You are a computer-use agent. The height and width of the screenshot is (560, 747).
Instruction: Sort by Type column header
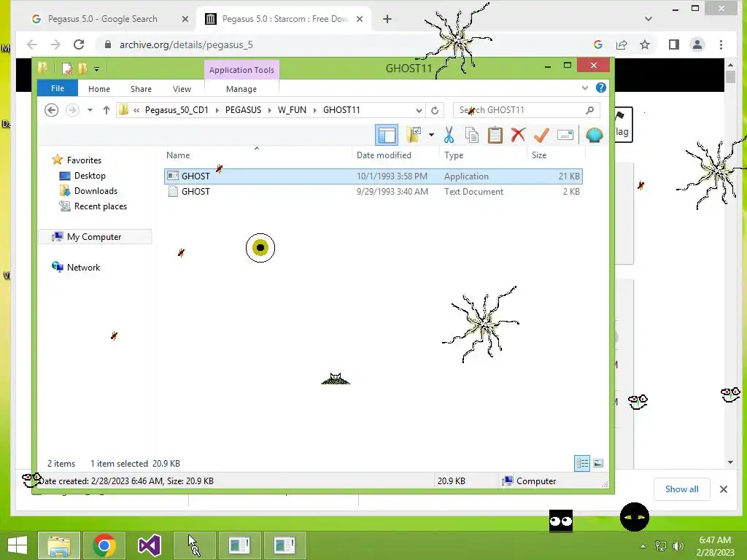pos(454,155)
